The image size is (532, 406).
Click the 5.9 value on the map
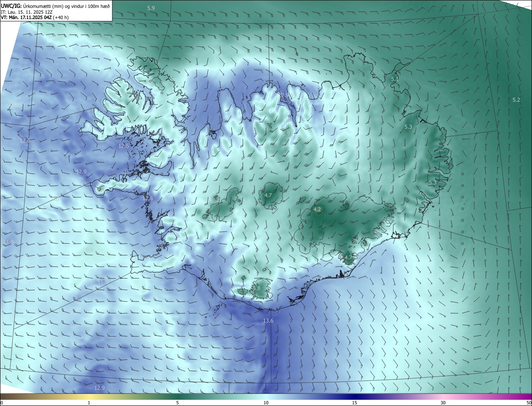pyautogui.click(x=151, y=8)
